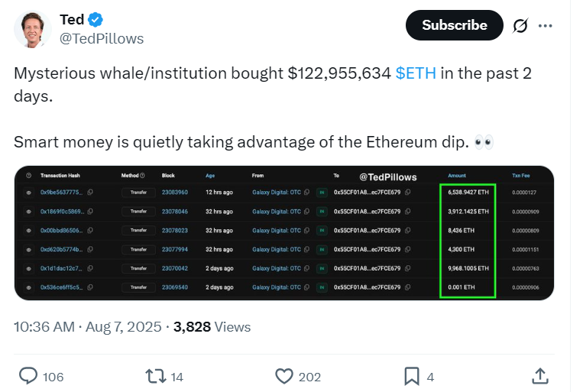Open the three-dot more options menu
The height and width of the screenshot is (392, 583).
tap(545, 25)
